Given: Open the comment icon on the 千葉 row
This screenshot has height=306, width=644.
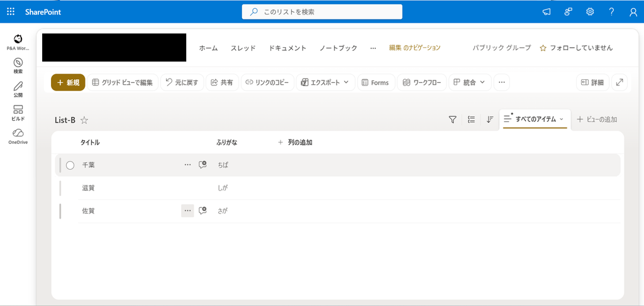Looking at the screenshot, I should coord(203,165).
